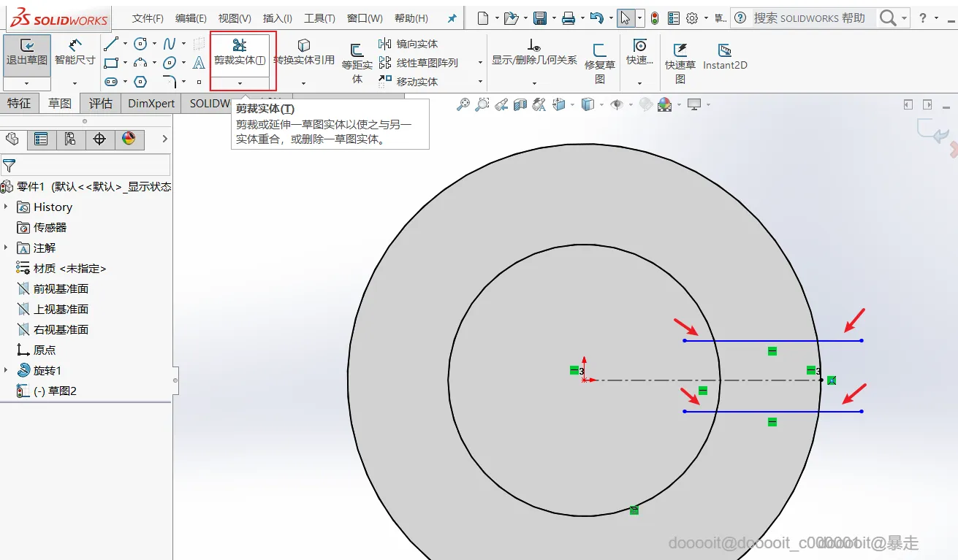Click the rebuild traffic light icon

(x=654, y=18)
